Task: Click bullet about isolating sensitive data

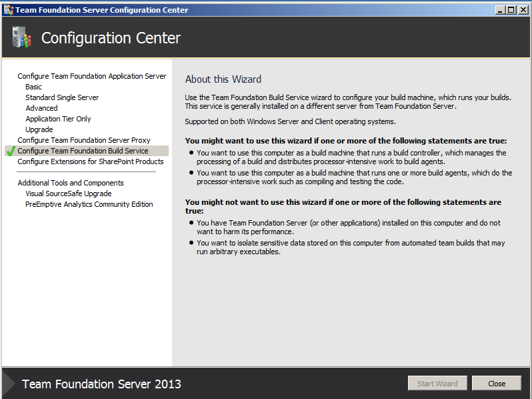Action: 351,248
